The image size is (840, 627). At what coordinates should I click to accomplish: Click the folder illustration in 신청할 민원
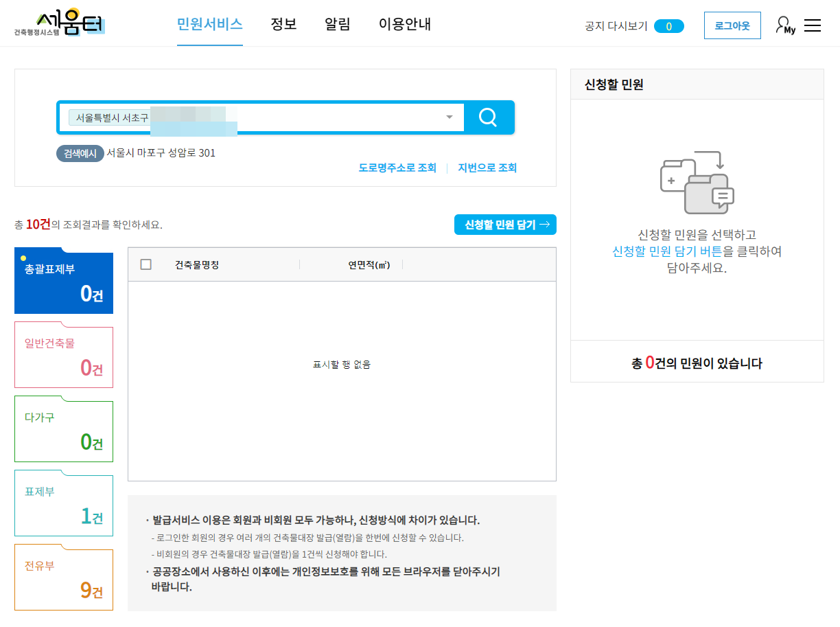pos(697,182)
